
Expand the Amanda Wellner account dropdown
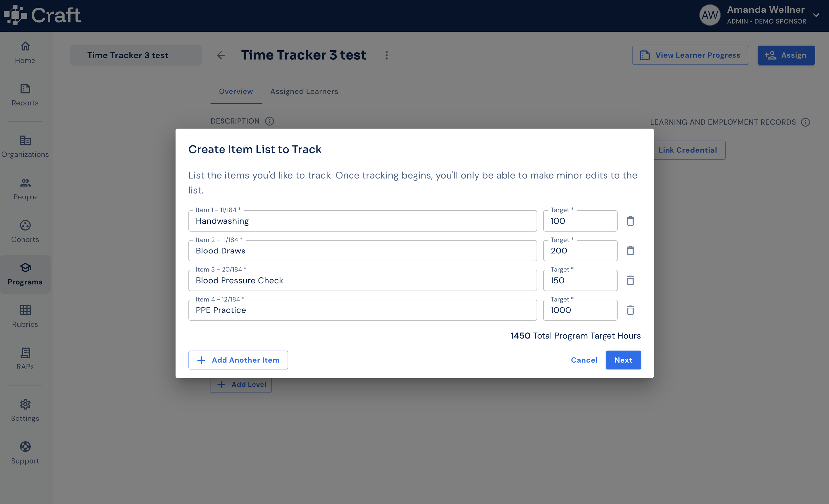[x=816, y=15]
